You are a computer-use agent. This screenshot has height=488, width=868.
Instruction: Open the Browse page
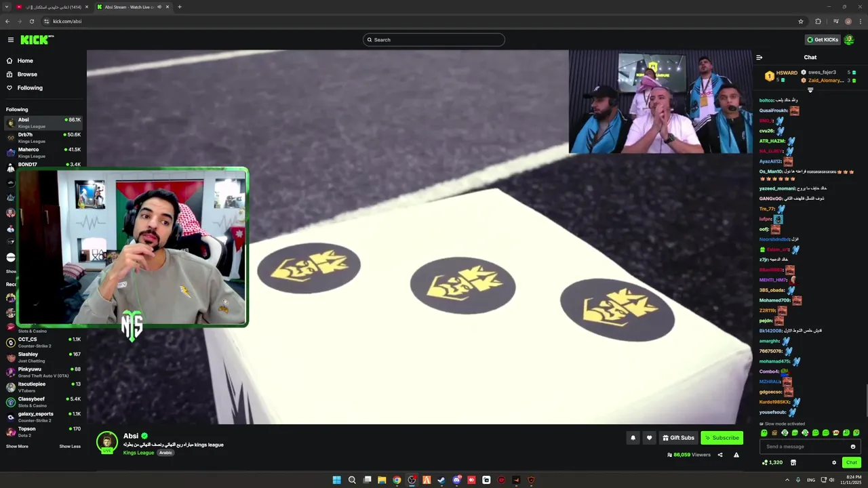[x=27, y=75]
